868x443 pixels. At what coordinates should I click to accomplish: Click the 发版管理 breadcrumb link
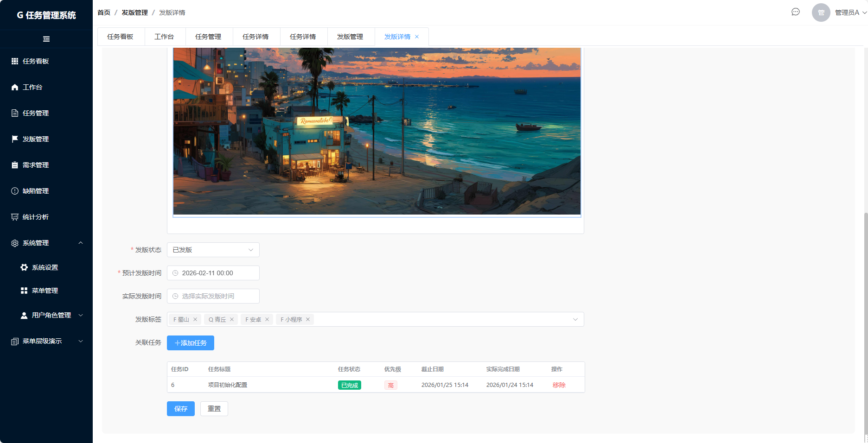[x=135, y=13]
